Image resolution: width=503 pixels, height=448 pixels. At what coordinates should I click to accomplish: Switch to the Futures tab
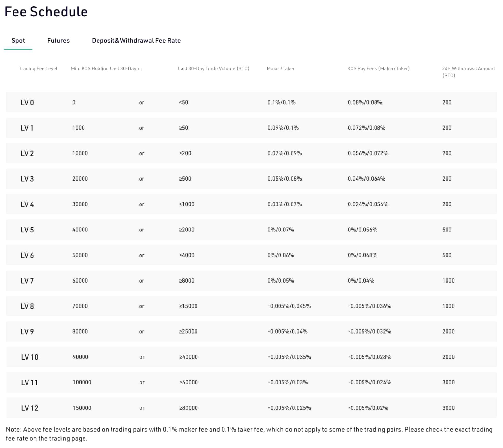[x=58, y=40]
